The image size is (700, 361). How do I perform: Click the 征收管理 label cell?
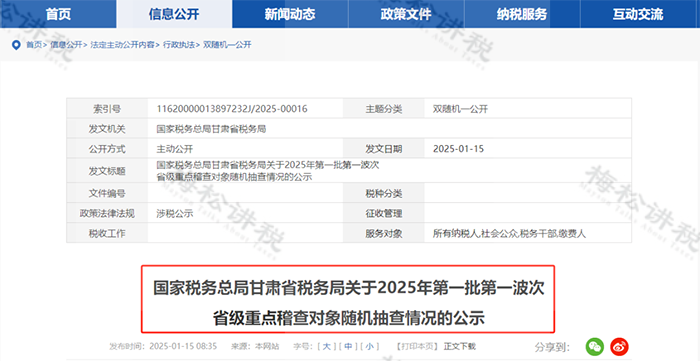coord(384,213)
